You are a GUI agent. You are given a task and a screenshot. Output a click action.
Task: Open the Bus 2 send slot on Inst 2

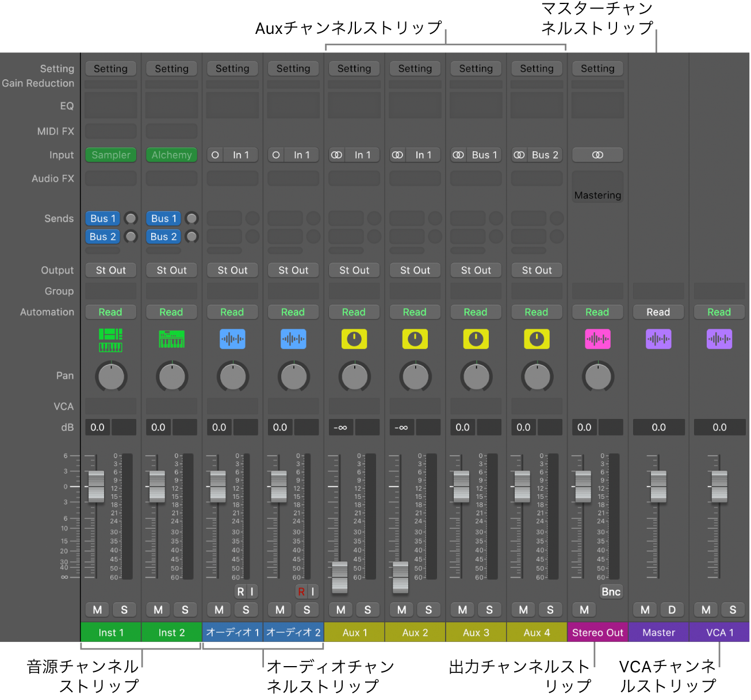pyautogui.click(x=163, y=236)
